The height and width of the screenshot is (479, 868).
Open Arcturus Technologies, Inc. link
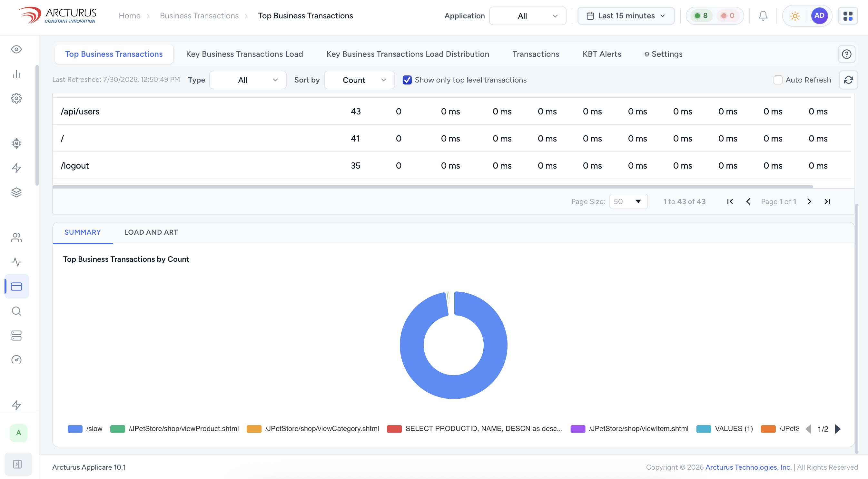[x=748, y=467]
